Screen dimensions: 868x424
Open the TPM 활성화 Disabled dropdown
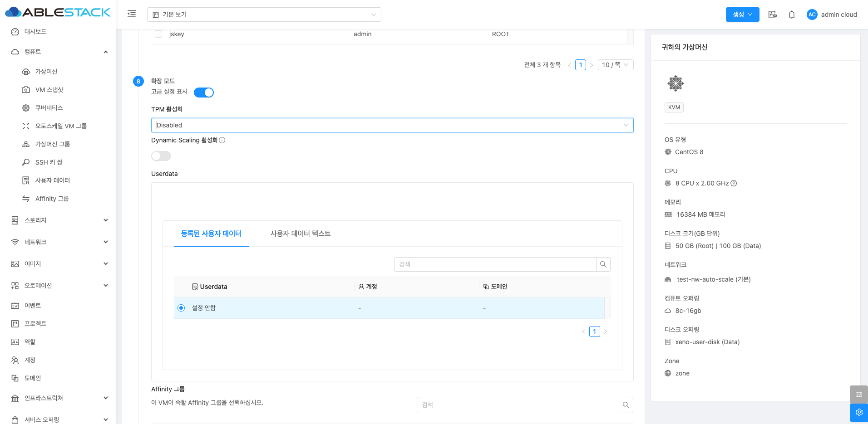click(x=392, y=125)
